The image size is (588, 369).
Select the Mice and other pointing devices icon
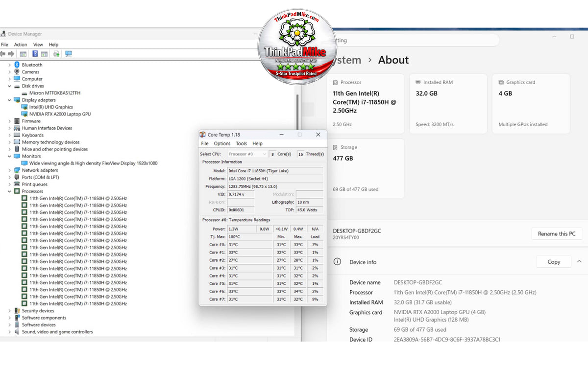coord(17,149)
